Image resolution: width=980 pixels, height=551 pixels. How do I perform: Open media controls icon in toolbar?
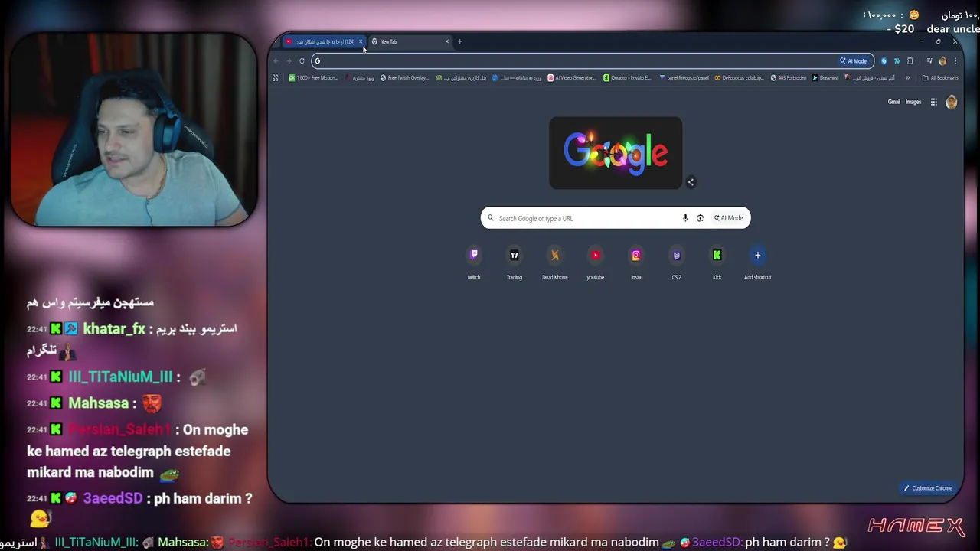coord(929,61)
